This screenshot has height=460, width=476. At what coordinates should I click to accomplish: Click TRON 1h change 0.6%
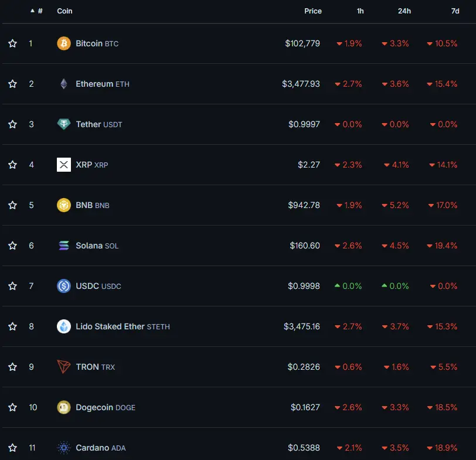click(x=348, y=367)
